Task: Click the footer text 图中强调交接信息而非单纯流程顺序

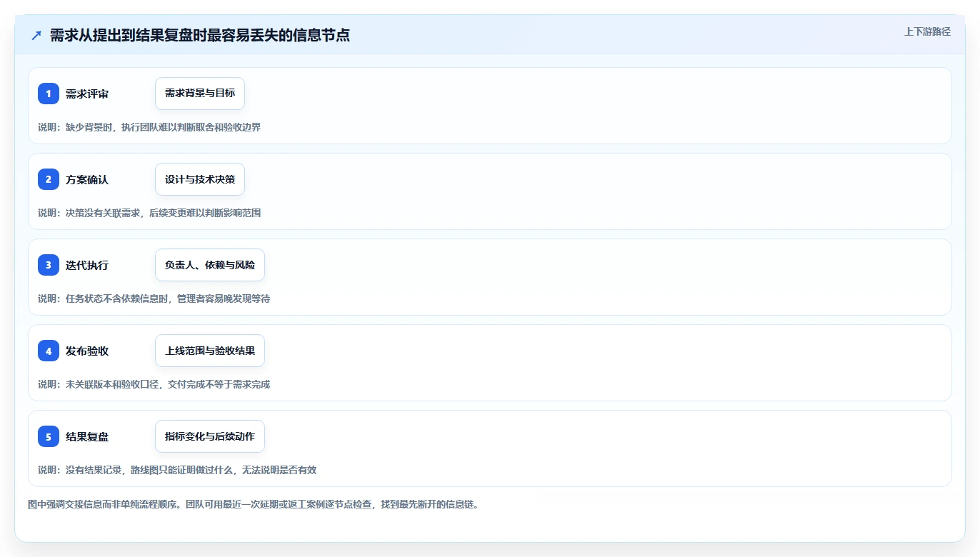Action: 104,504
